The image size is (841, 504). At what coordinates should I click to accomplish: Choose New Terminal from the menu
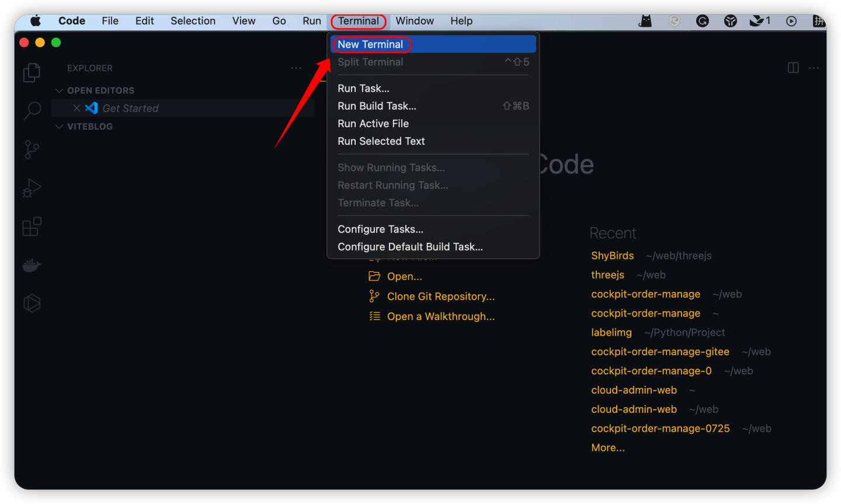tap(433, 44)
